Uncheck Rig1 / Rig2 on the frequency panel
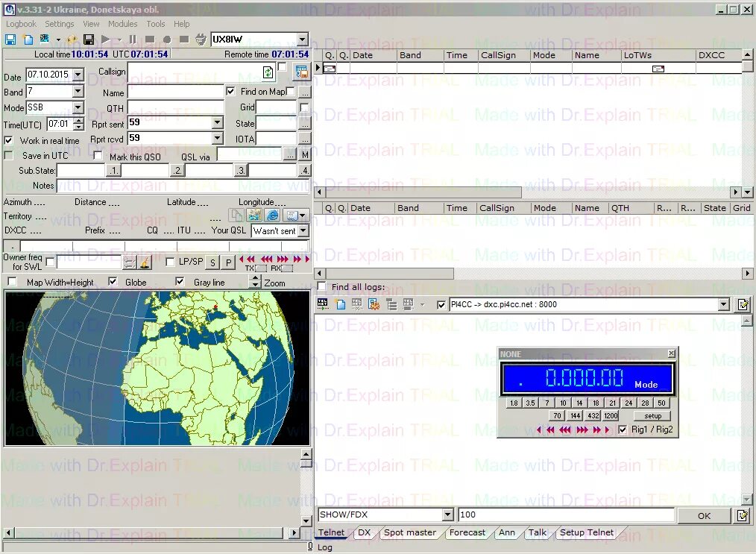Viewport: 756px width, 554px height. coord(624,429)
